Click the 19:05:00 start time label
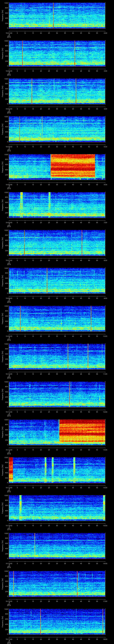The image size is (114, 644). tap(9, 184)
